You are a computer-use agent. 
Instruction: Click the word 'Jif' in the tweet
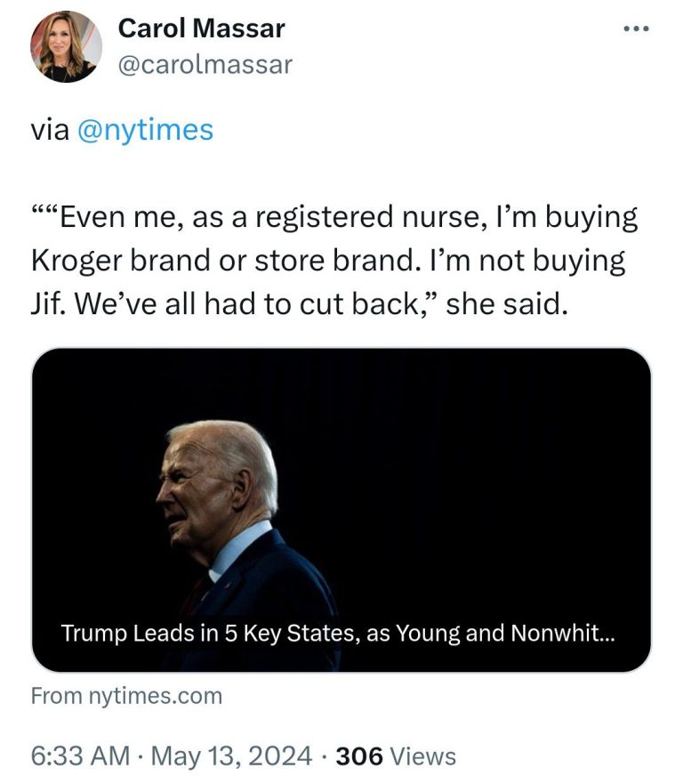[48, 304]
